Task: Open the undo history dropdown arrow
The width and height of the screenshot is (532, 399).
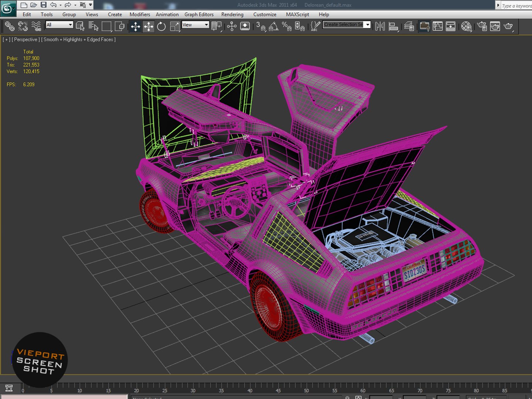Action: (x=61, y=5)
